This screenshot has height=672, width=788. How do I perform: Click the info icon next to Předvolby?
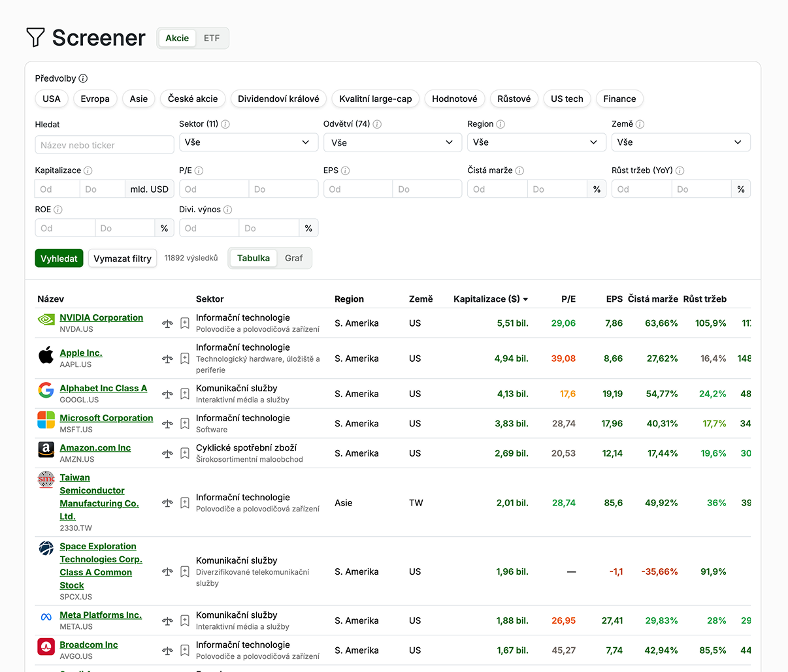pyautogui.click(x=83, y=78)
